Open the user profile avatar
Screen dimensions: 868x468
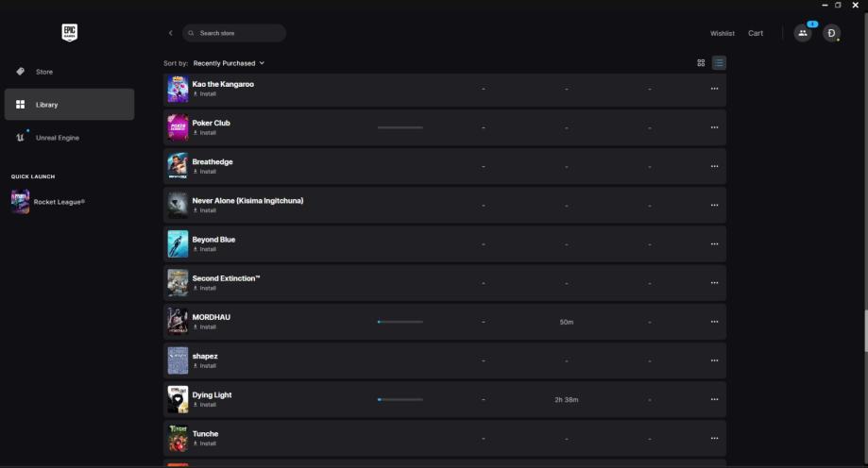(x=831, y=33)
